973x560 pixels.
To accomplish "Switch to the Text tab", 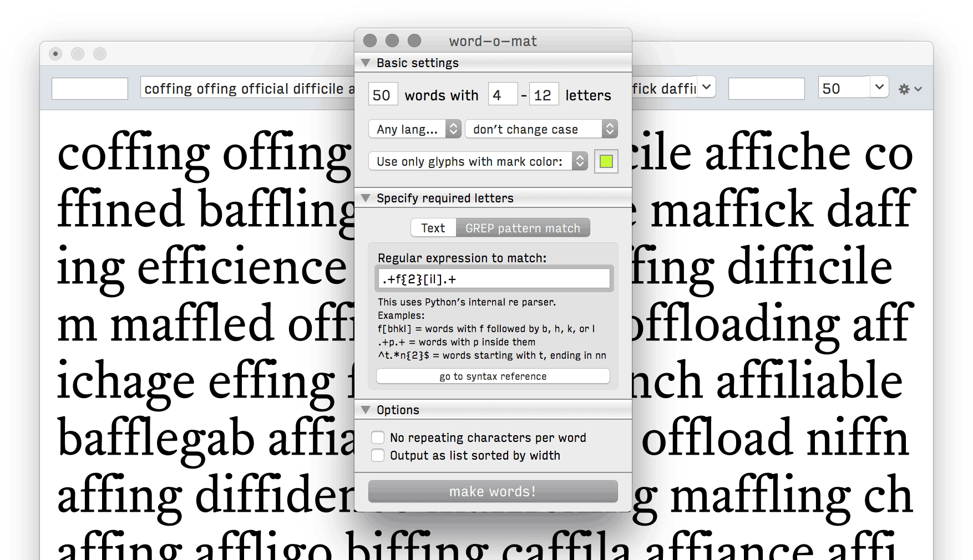I will click(x=433, y=228).
